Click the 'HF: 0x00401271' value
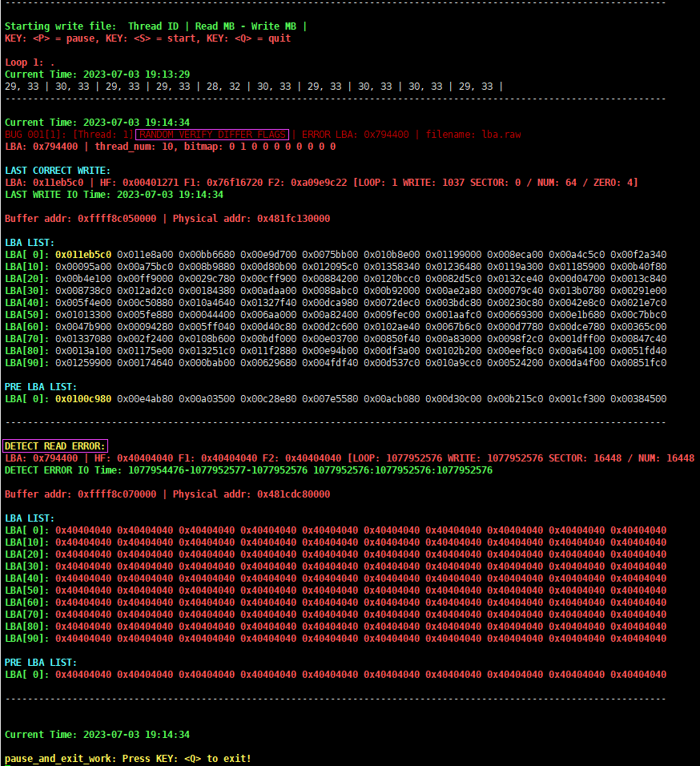 click(139, 183)
